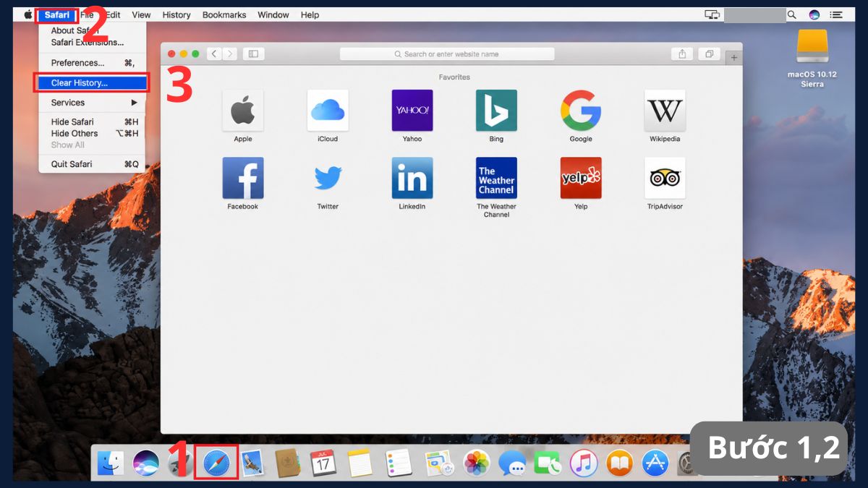Open Reminders from the Dock
Image resolution: width=868 pixels, height=488 pixels.
coord(399,463)
